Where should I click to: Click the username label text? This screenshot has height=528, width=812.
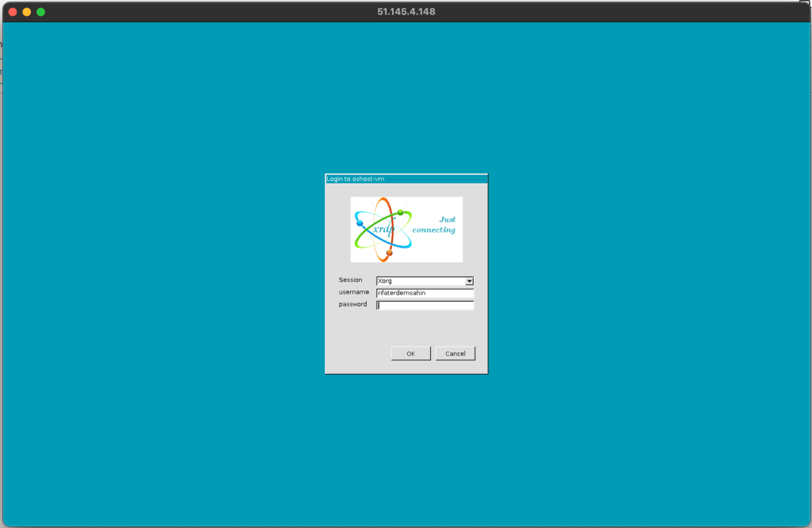coord(354,292)
